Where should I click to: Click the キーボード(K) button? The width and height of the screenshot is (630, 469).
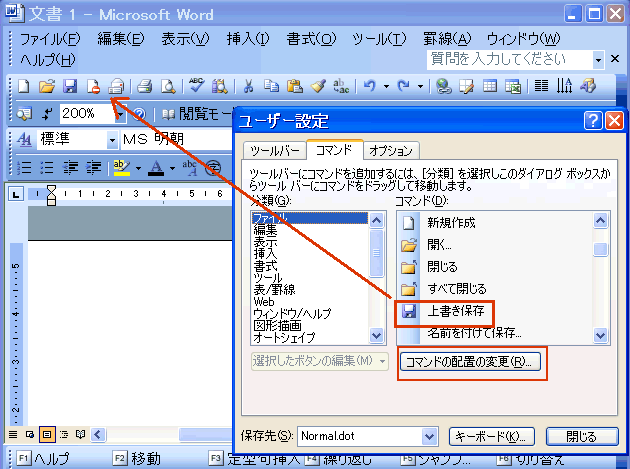click(491, 436)
